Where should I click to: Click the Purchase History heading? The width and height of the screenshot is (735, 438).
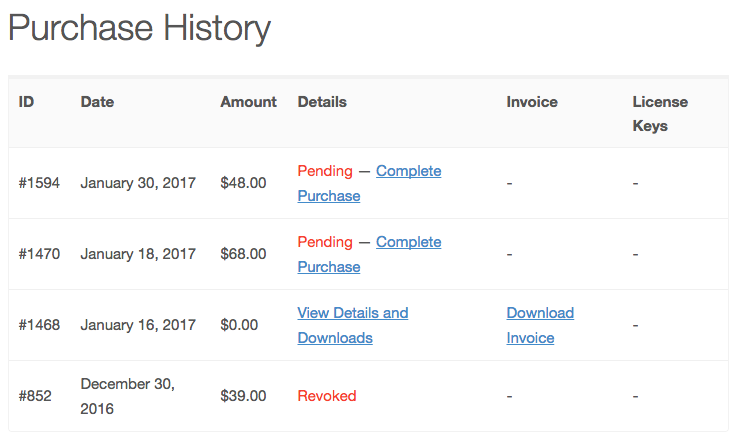pos(139,28)
